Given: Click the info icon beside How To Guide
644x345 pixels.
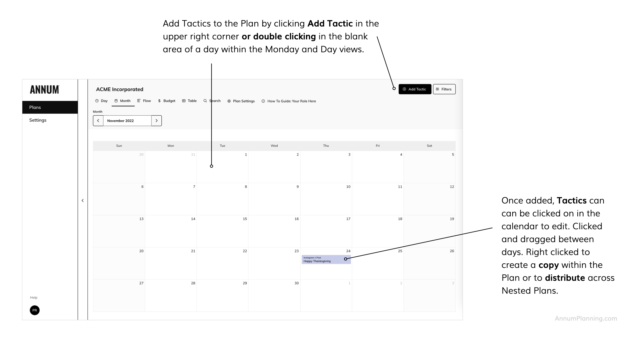Looking at the screenshot, I should tap(263, 101).
